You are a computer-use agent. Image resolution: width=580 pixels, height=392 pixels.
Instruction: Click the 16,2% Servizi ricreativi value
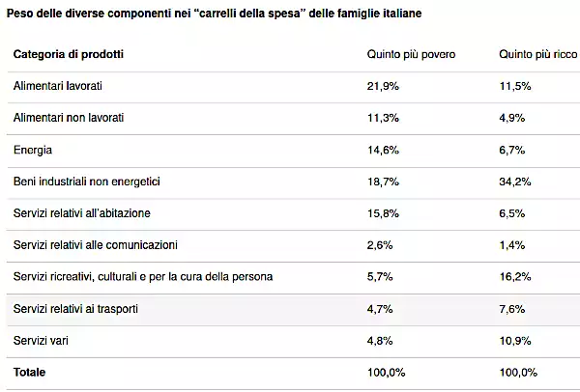(515, 277)
